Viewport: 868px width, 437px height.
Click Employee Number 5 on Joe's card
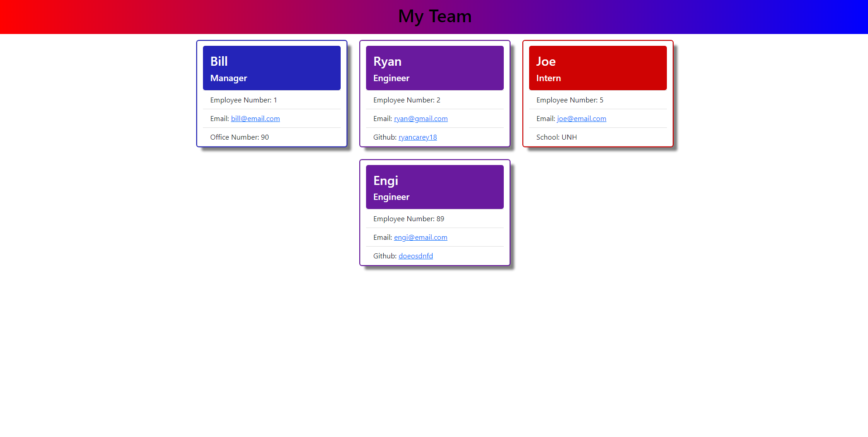click(569, 100)
